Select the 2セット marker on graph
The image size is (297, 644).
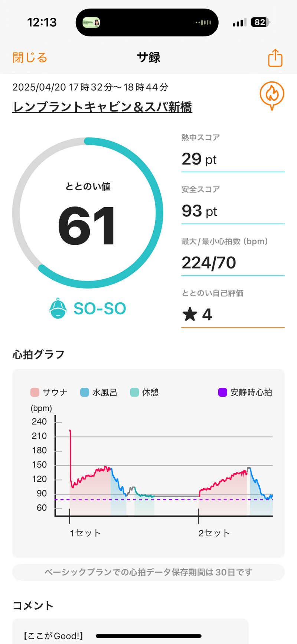(x=214, y=533)
